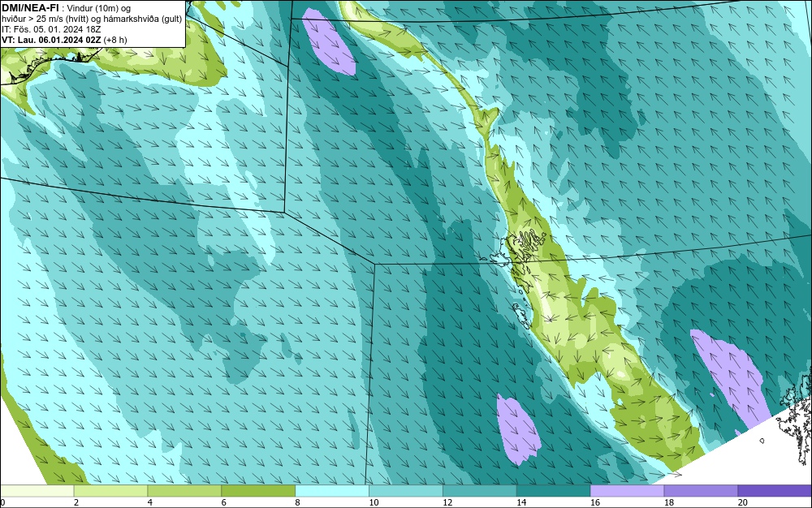812x508 pixels.
Task: Click the 8–10 m/s legend color swatch
Action: pyautogui.click(x=332, y=491)
